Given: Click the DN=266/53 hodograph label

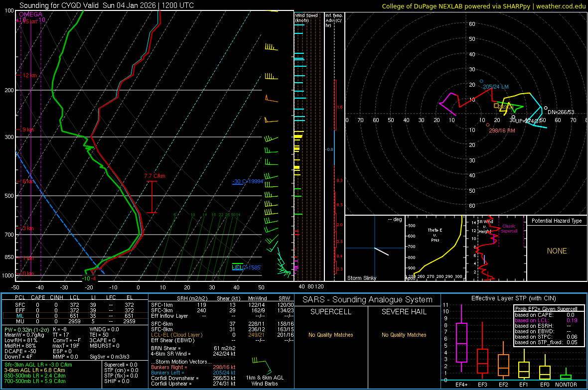Looking at the screenshot, I should coord(561,112).
